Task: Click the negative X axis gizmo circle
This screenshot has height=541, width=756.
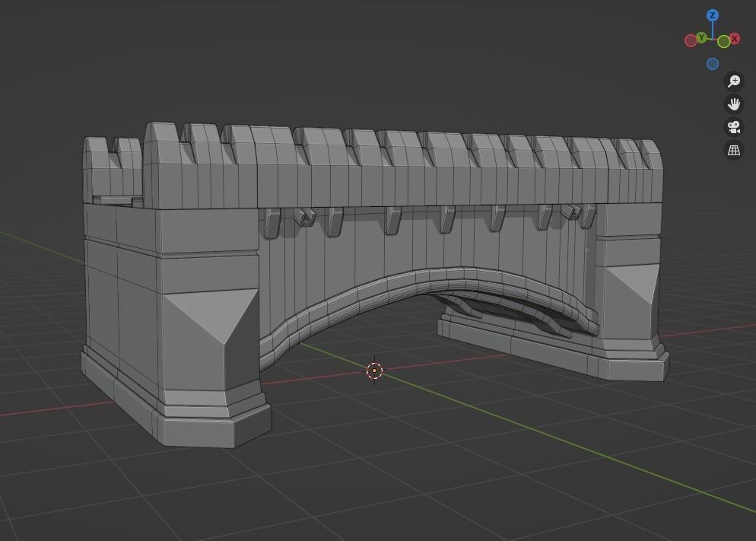Action: 691,40
